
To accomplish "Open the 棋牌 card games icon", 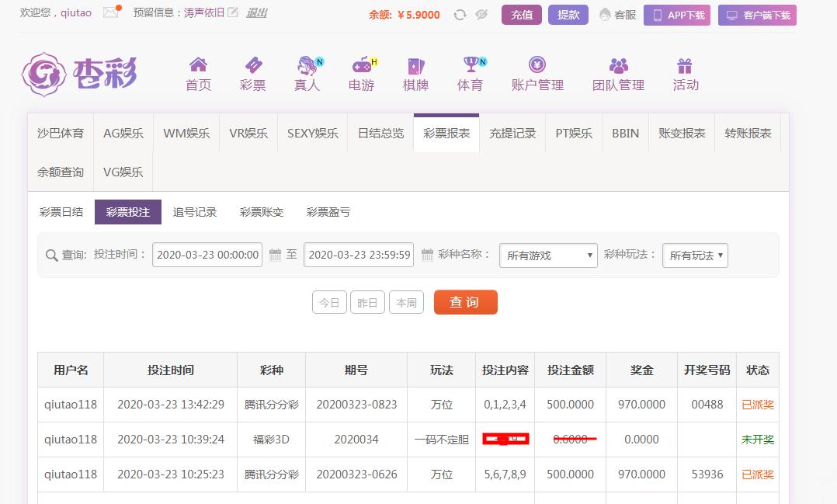I will (x=415, y=65).
